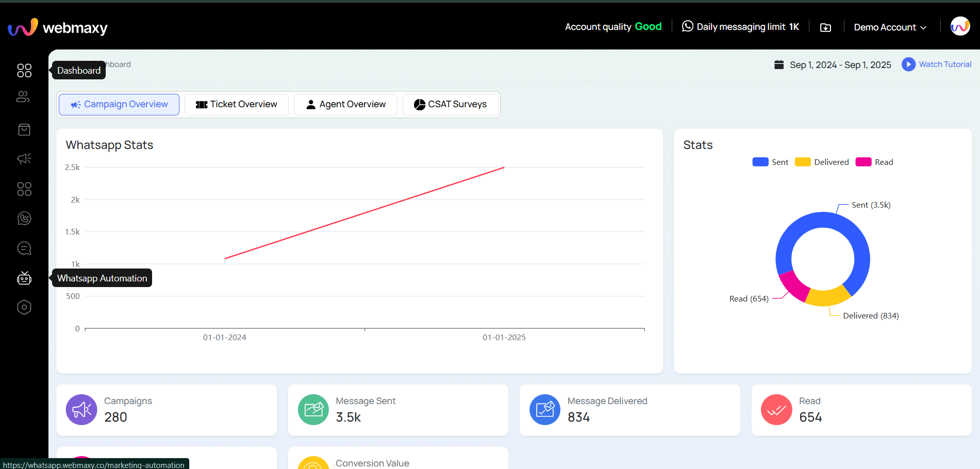Click the Delivered (834) donut label
Screen dimensions: 980x469
[x=871, y=316]
